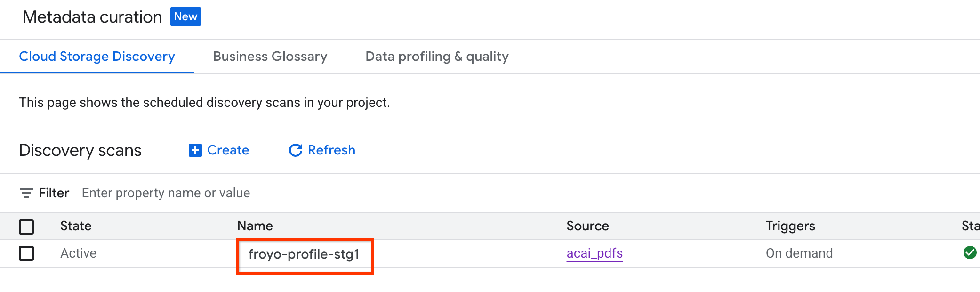Click the State column header
Image resolution: width=980 pixels, height=292 pixels.
click(76, 226)
